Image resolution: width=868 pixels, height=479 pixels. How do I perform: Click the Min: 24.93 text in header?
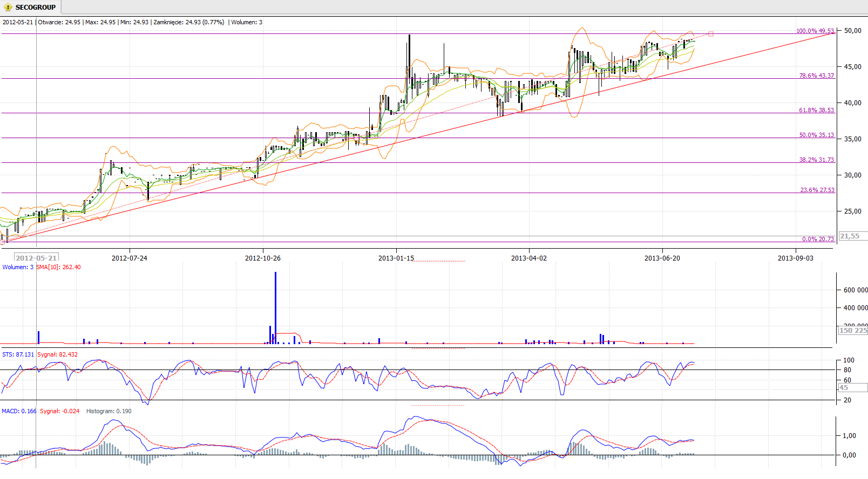point(134,22)
